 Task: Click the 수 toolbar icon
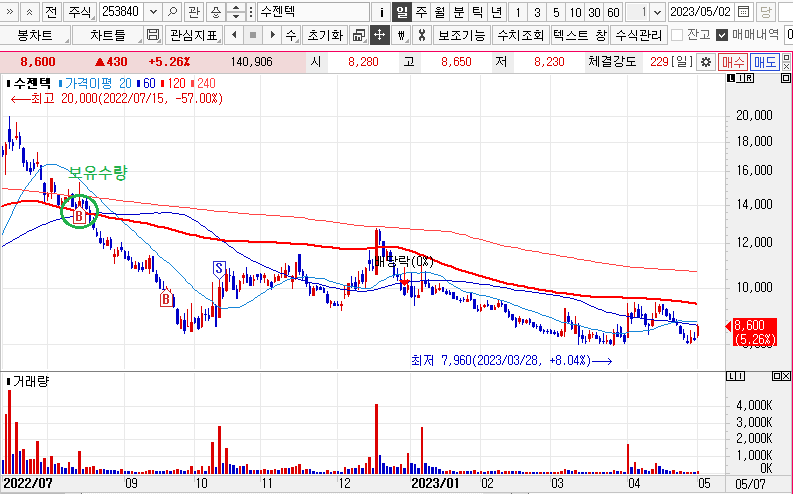click(x=291, y=35)
